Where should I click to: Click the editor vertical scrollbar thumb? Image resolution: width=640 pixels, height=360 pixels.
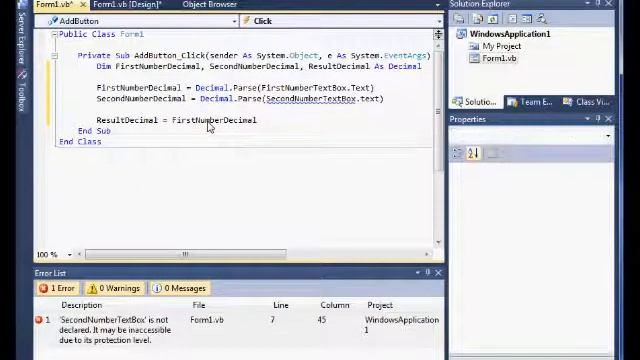(x=438, y=111)
